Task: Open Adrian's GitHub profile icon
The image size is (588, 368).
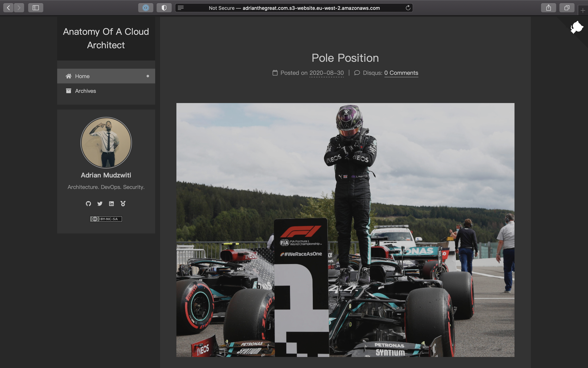Action: (x=88, y=203)
